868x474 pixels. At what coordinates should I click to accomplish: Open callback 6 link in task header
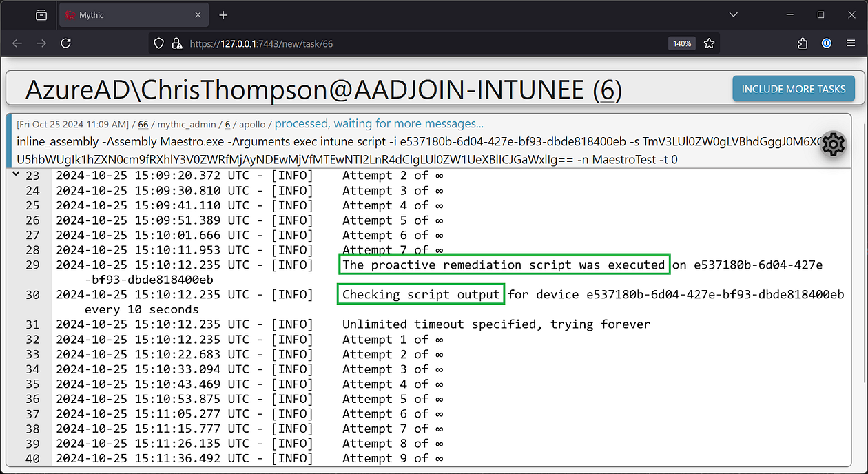click(x=227, y=124)
